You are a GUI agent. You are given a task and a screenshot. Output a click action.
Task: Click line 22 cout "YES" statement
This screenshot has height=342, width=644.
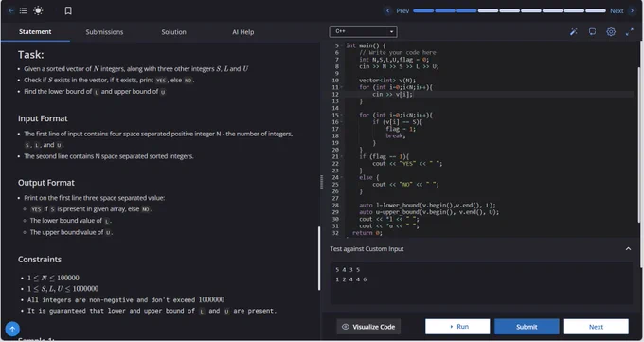tap(407, 164)
